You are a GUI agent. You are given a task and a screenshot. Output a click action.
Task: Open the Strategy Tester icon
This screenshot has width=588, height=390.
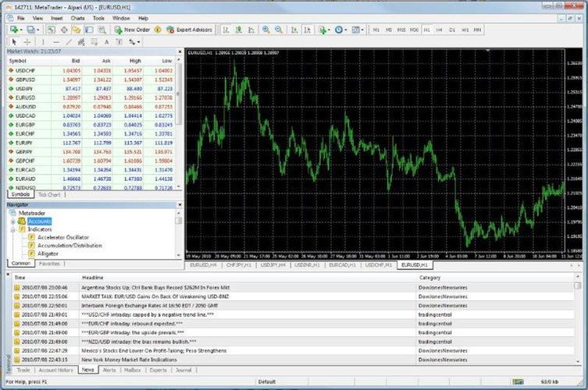tap(102, 30)
